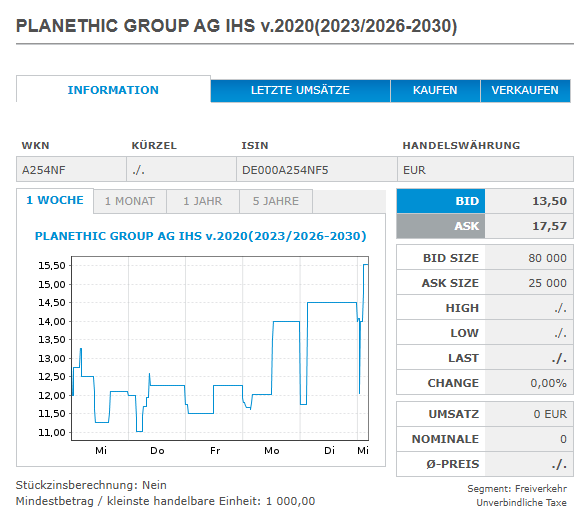Screen dimensions: 586x522
Task: Click the Verkaufen button
Action: [525, 90]
